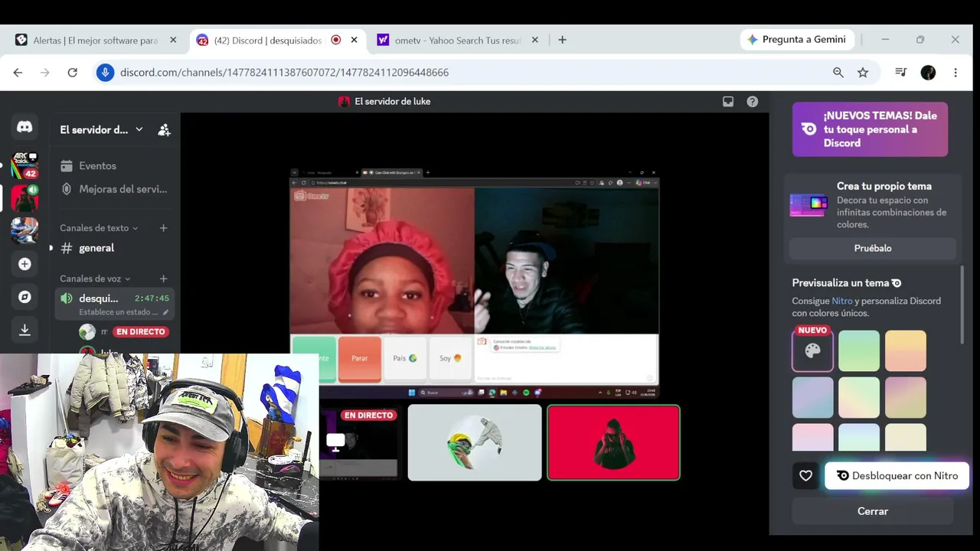Open Discord home direct messages

[x=24, y=128]
